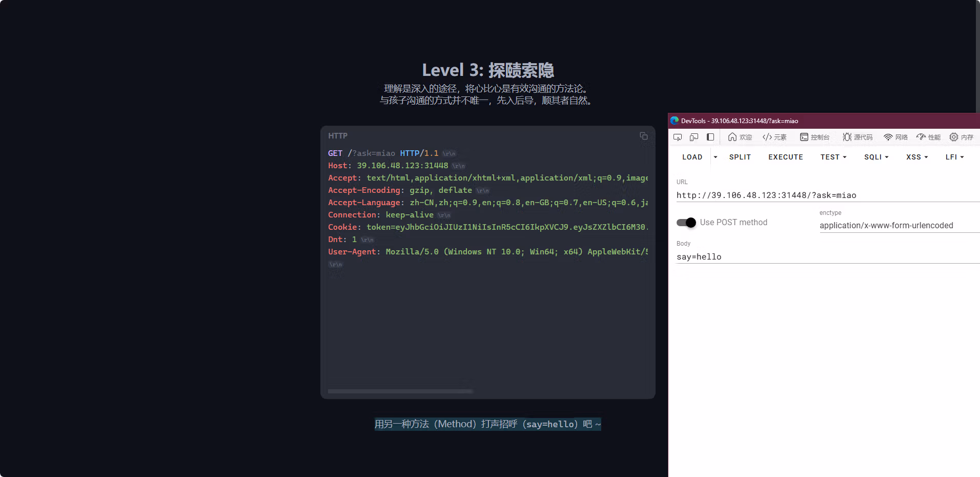The height and width of the screenshot is (477, 980).
Task: Click the EXECUTE button
Action: pos(786,157)
